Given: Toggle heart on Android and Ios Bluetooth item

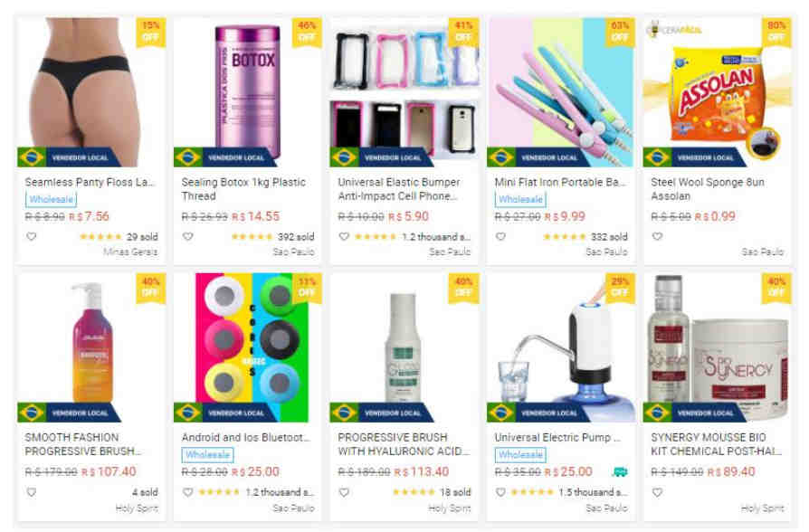Looking at the screenshot, I should 188,492.
